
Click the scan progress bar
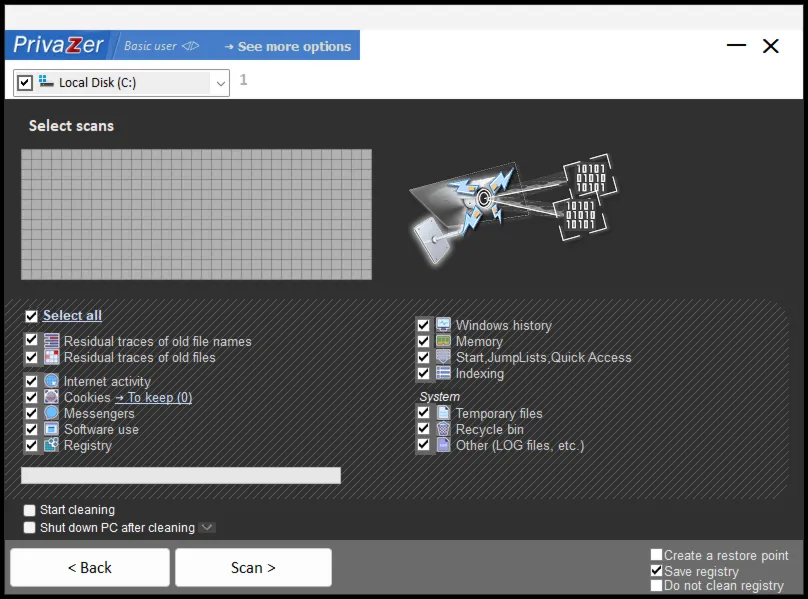point(181,475)
